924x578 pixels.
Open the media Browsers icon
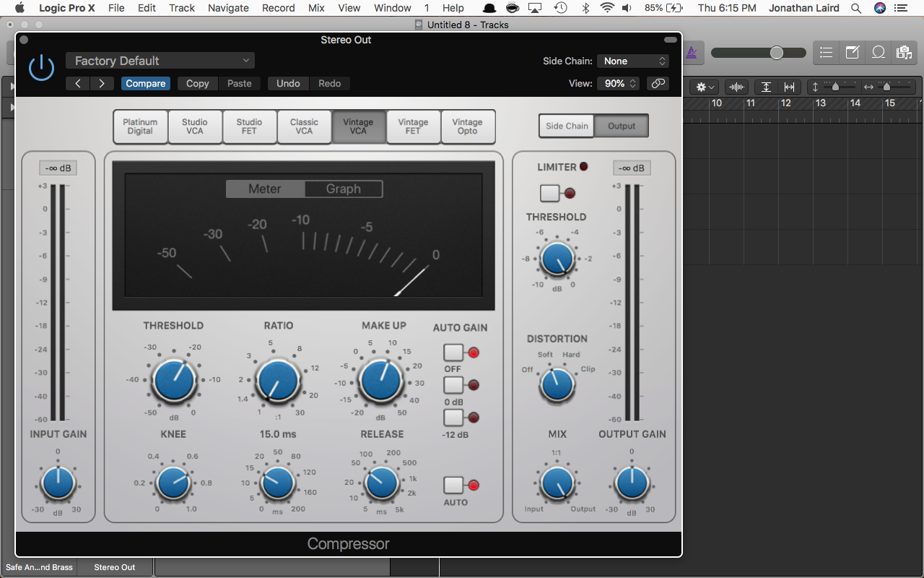[904, 53]
